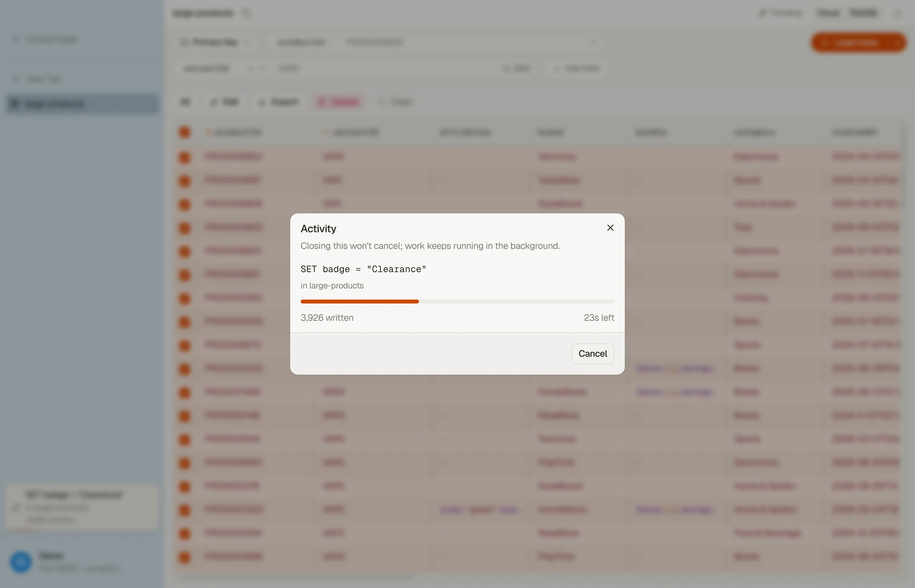
Task: Click the Cancel button in the Activity dialog
Action: (x=593, y=353)
